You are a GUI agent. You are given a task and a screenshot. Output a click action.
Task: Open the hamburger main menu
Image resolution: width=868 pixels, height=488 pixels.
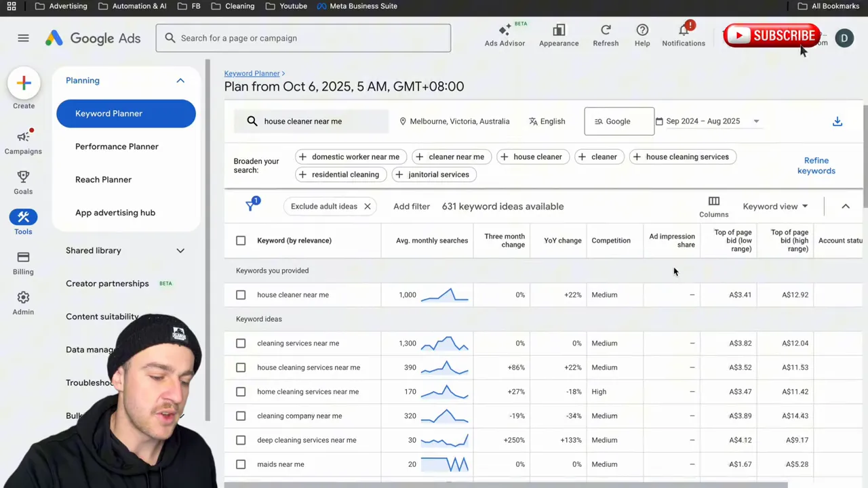tap(23, 38)
